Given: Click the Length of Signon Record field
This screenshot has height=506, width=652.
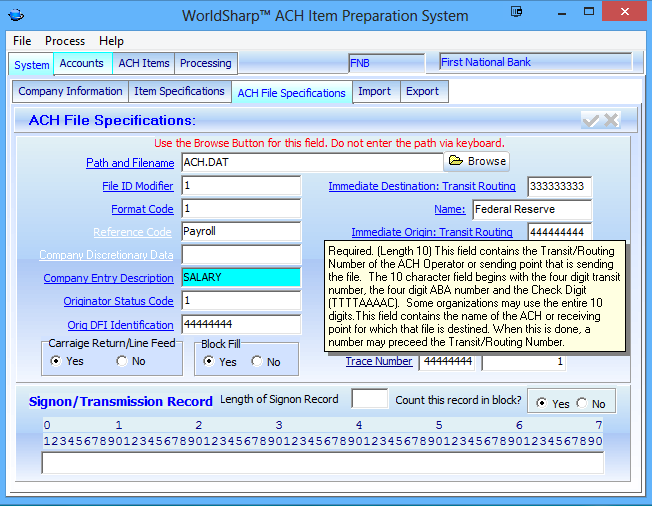Looking at the screenshot, I should pos(369,399).
